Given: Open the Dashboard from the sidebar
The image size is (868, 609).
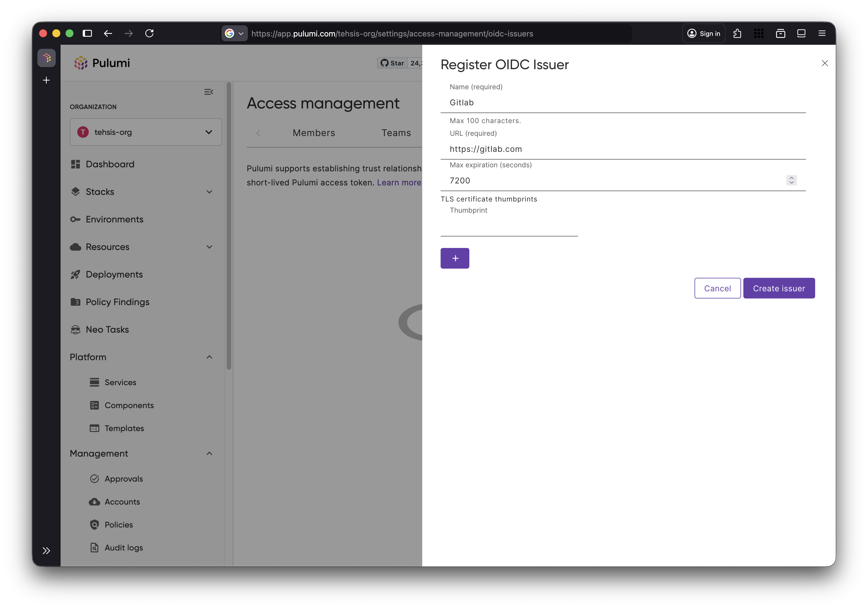Looking at the screenshot, I should pos(110,164).
